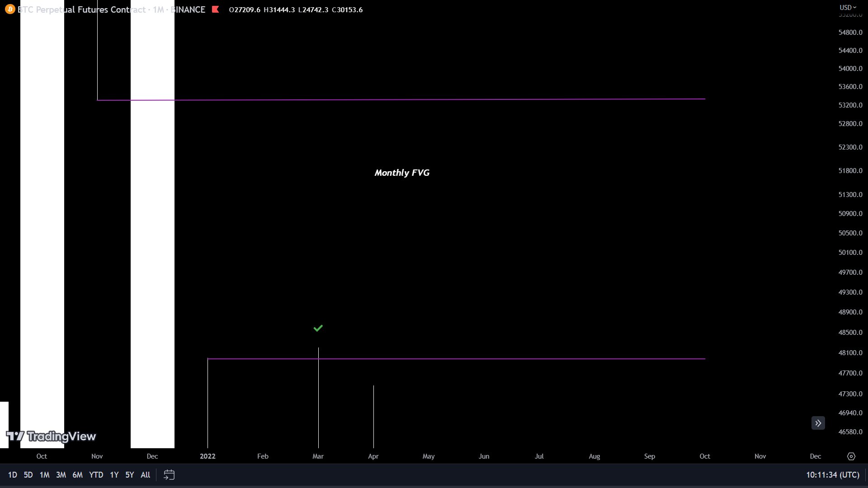Image resolution: width=868 pixels, height=488 pixels.
Task: Open chart settings gear icon
Action: (x=851, y=456)
